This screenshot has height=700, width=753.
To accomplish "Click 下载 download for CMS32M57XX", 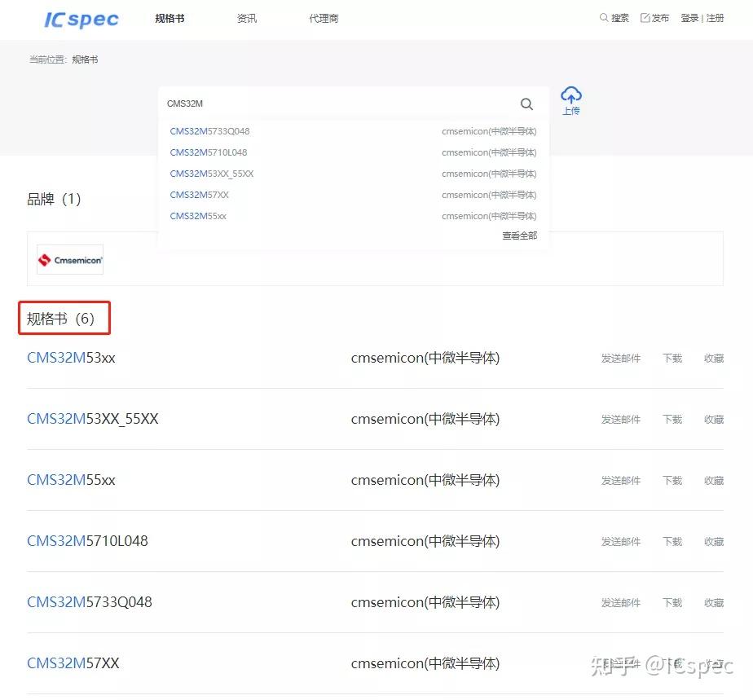I will 672,663.
